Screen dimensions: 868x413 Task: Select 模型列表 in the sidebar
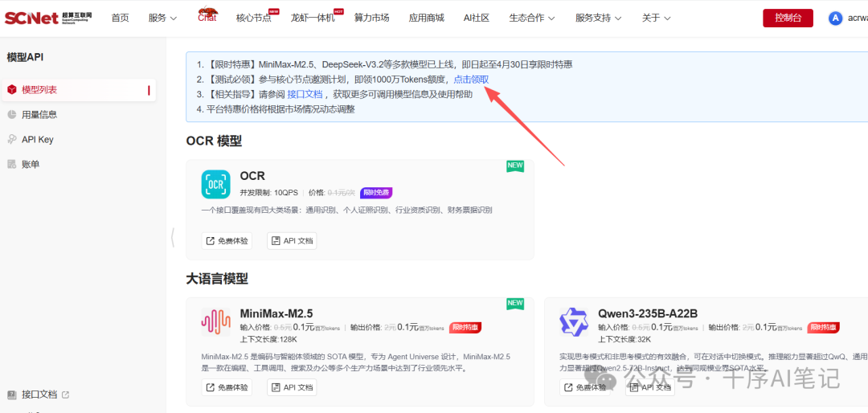click(x=79, y=90)
